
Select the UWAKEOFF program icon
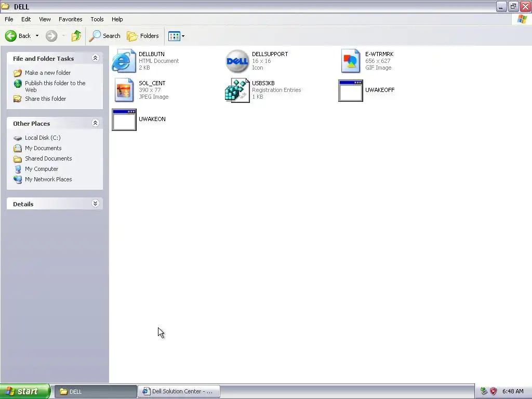(351, 90)
